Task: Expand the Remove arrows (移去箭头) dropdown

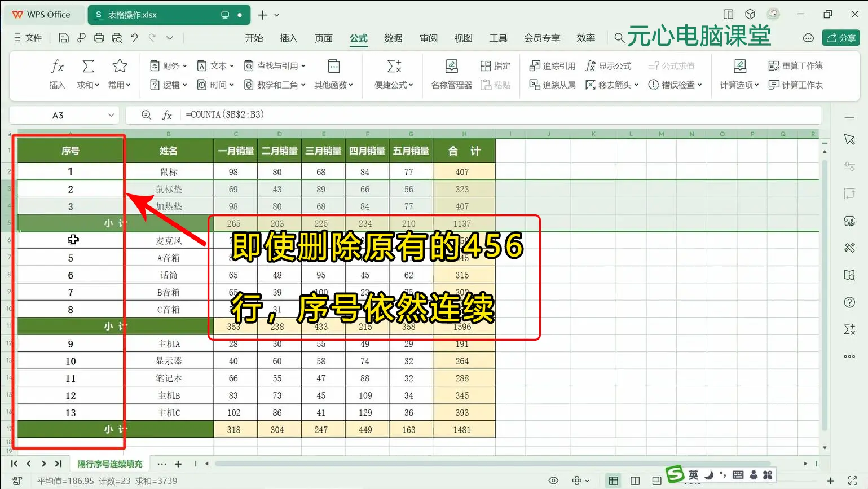Action: coord(612,85)
